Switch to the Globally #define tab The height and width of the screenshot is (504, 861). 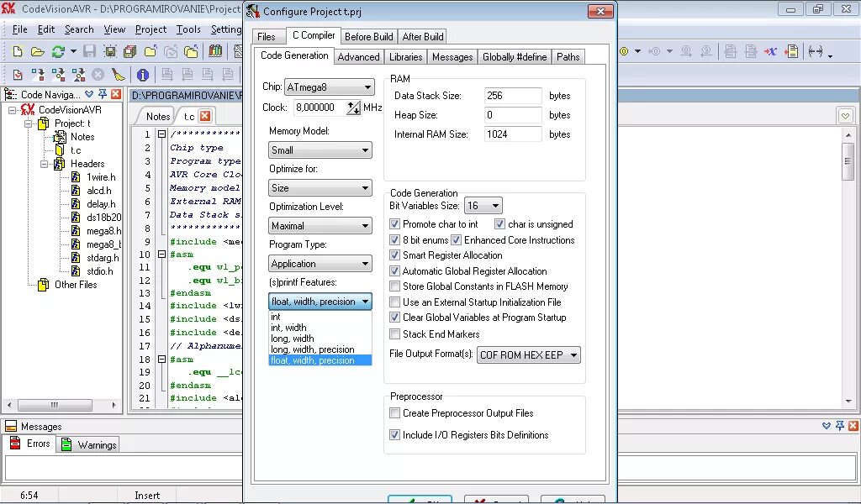pos(515,57)
